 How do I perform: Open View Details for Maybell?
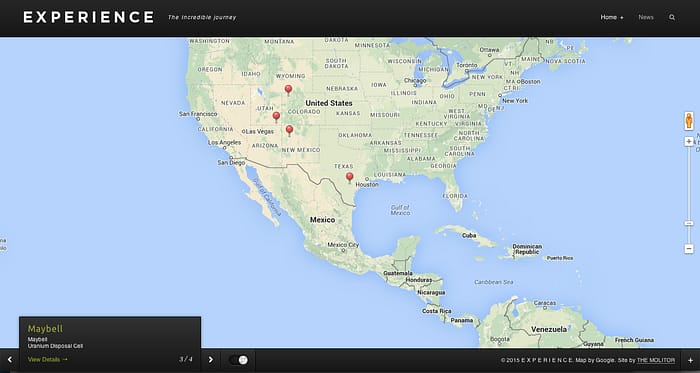pyautogui.click(x=48, y=359)
